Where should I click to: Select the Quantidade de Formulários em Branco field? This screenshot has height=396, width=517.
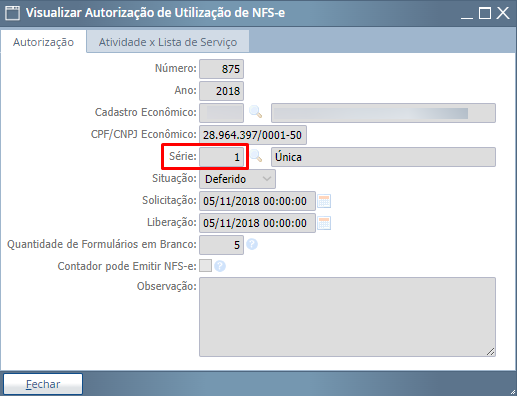[x=221, y=245]
